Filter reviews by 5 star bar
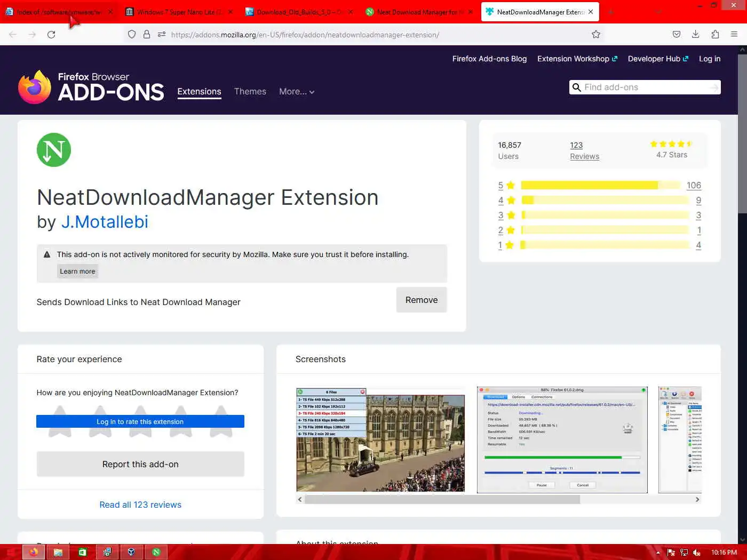Viewport: 747px width, 560px height. pos(601,185)
